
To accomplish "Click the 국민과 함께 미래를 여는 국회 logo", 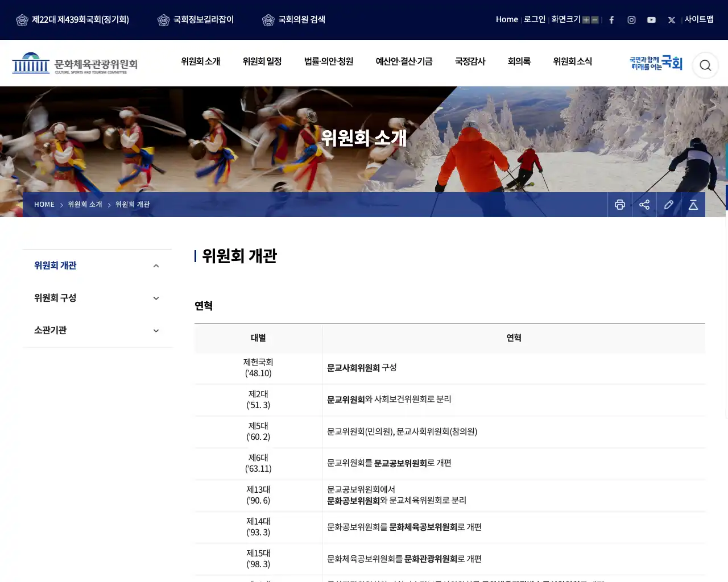I will click(656, 63).
